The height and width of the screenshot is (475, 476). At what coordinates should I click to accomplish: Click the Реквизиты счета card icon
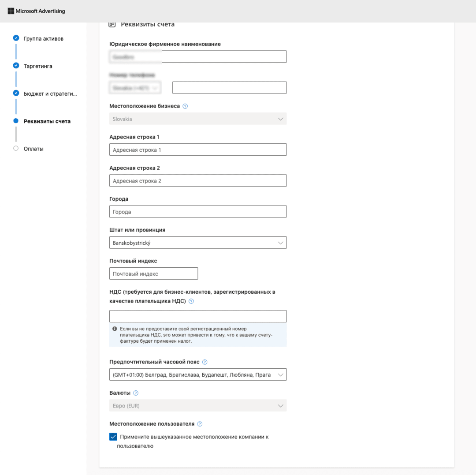pyautogui.click(x=112, y=24)
